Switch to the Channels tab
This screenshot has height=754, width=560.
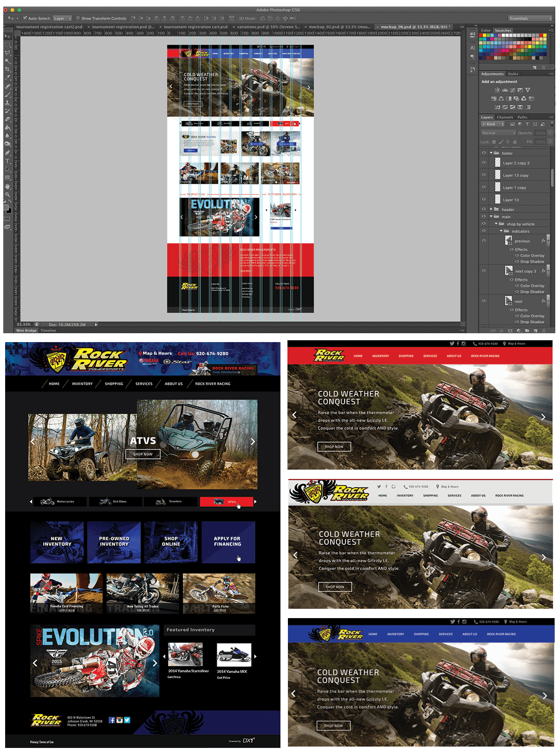pyautogui.click(x=505, y=117)
